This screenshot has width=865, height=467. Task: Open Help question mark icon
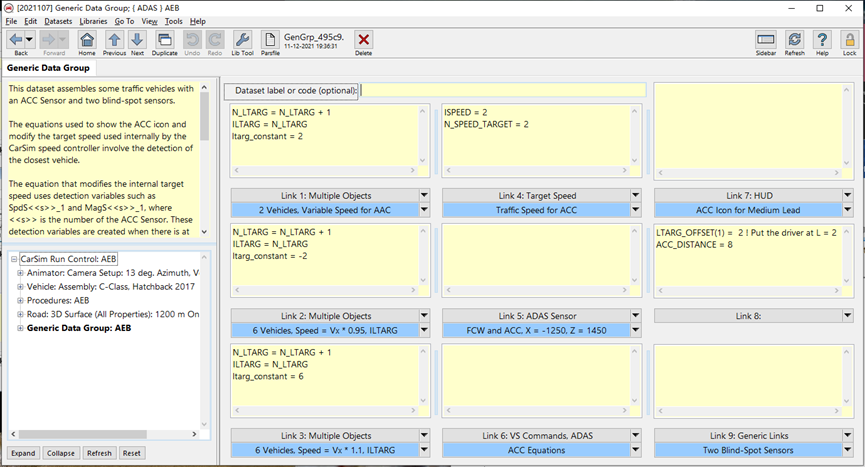(x=822, y=40)
